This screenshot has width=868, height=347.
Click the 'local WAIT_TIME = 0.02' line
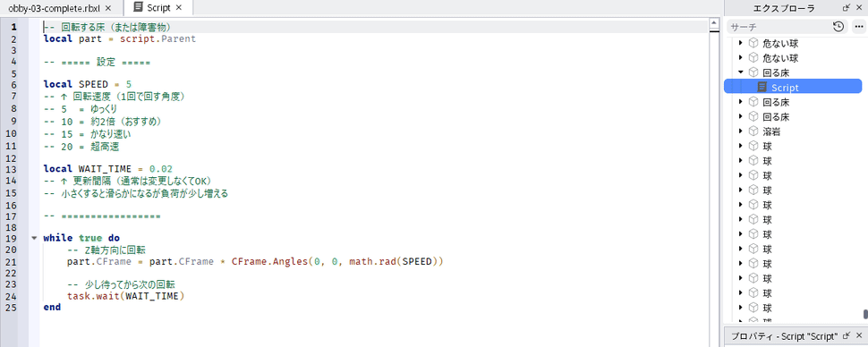pos(108,168)
